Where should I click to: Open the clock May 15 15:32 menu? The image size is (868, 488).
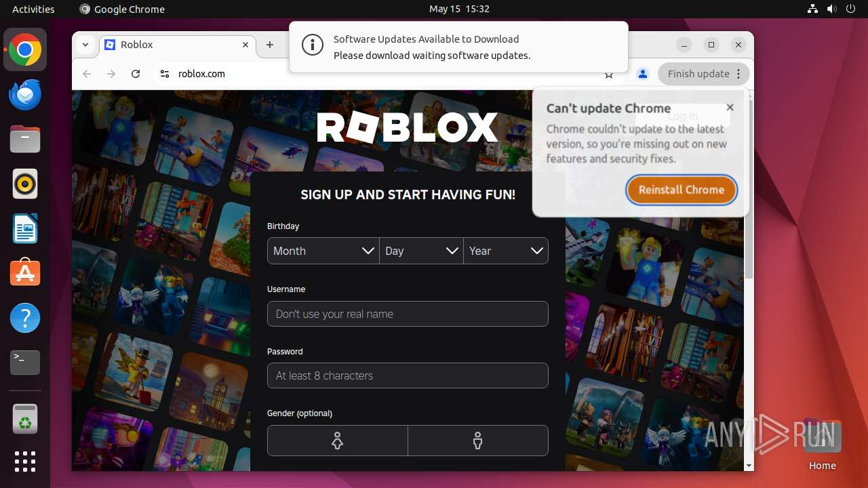click(x=459, y=9)
